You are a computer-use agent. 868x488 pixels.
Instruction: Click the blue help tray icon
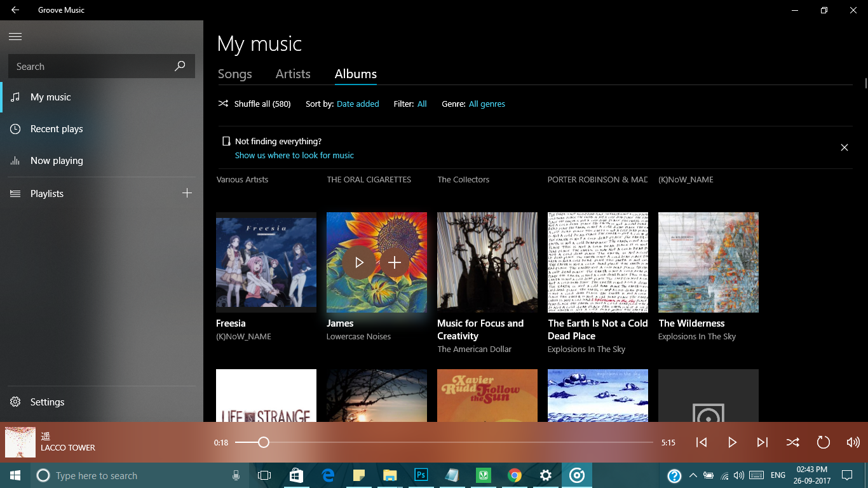click(675, 475)
